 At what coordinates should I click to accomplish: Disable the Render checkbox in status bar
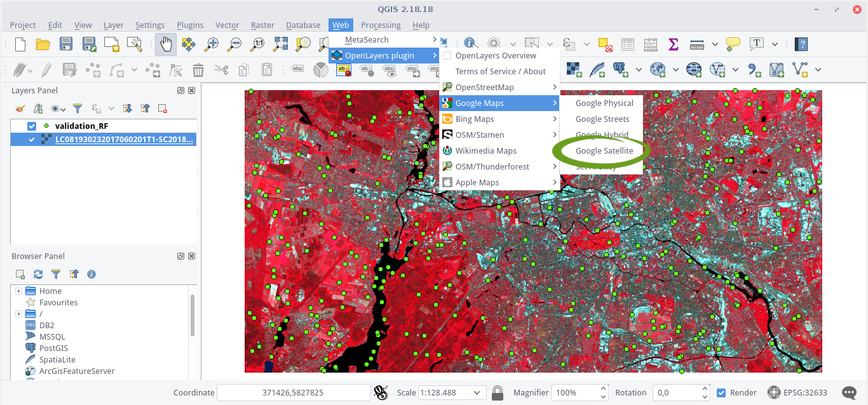pos(722,392)
